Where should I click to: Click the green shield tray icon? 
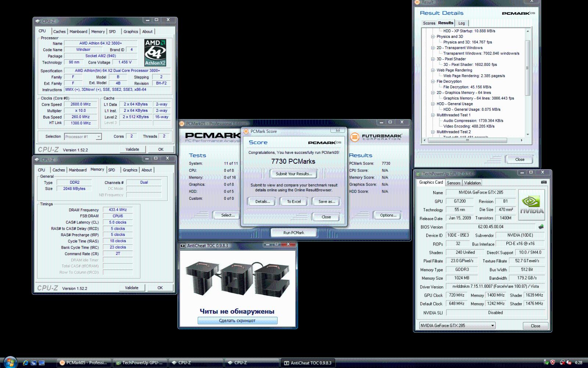click(x=546, y=362)
